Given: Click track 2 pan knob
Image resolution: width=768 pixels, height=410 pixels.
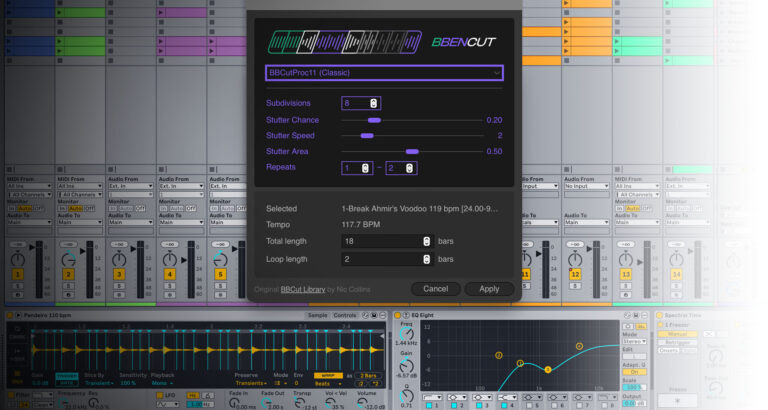Looking at the screenshot, I should pos(69,259).
